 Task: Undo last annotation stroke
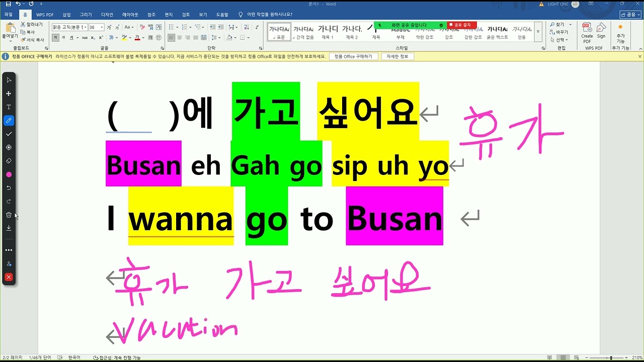pos(9,188)
